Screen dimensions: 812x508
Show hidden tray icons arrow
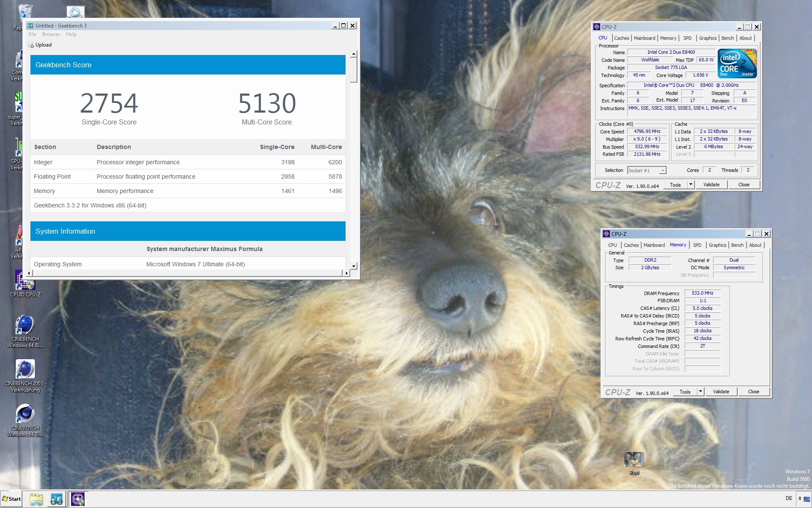[800, 499]
